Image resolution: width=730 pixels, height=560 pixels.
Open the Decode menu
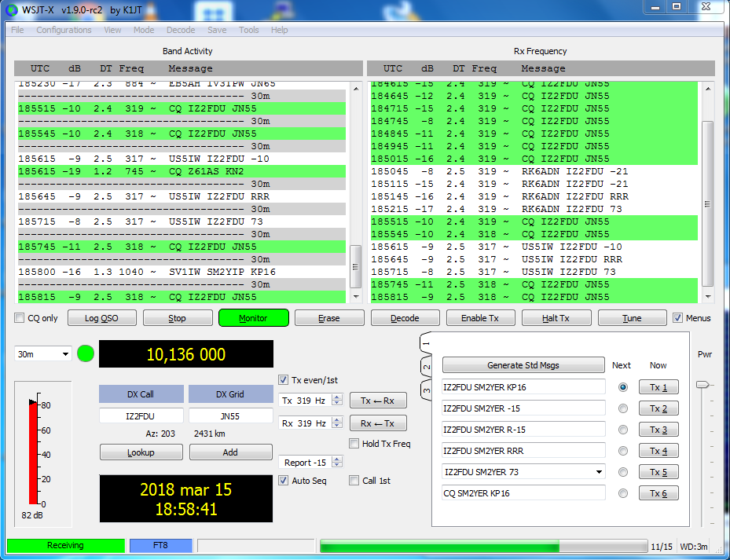(181, 30)
